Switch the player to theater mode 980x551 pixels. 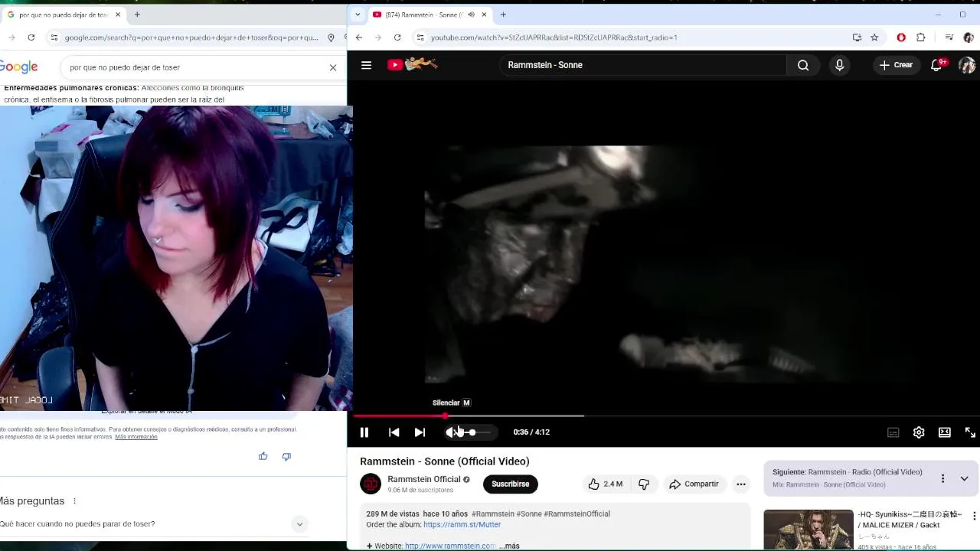pyautogui.click(x=945, y=432)
